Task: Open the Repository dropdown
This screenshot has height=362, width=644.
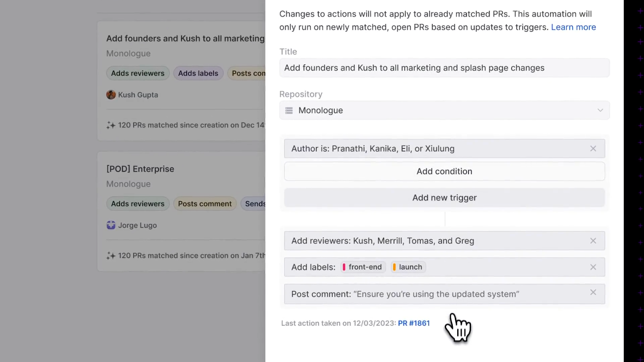Action: (444, 110)
